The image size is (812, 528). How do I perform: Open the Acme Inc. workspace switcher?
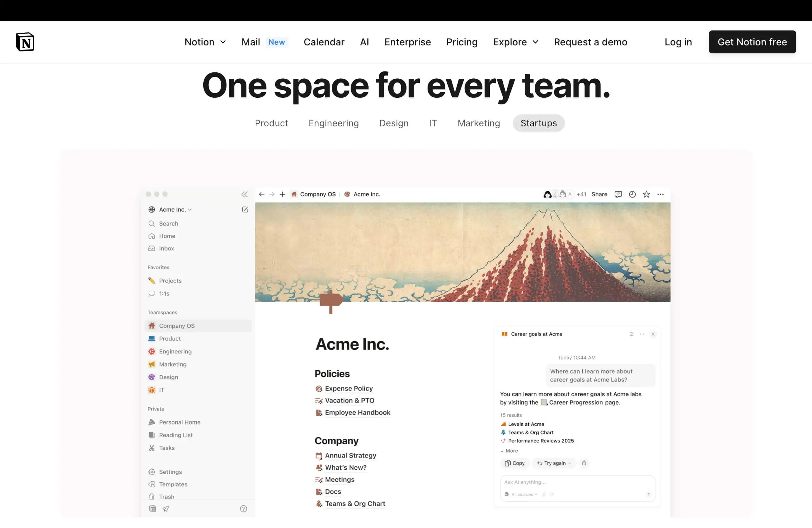[x=170, y=209]
